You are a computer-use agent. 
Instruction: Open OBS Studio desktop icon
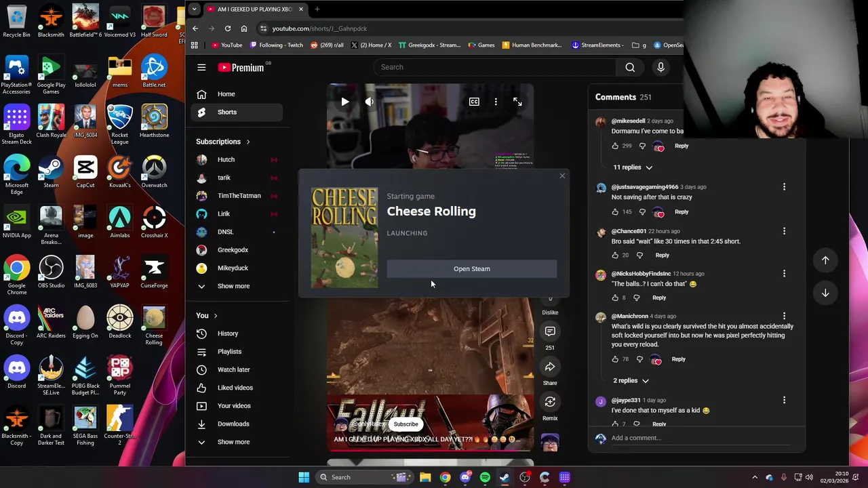click(51, 272)
